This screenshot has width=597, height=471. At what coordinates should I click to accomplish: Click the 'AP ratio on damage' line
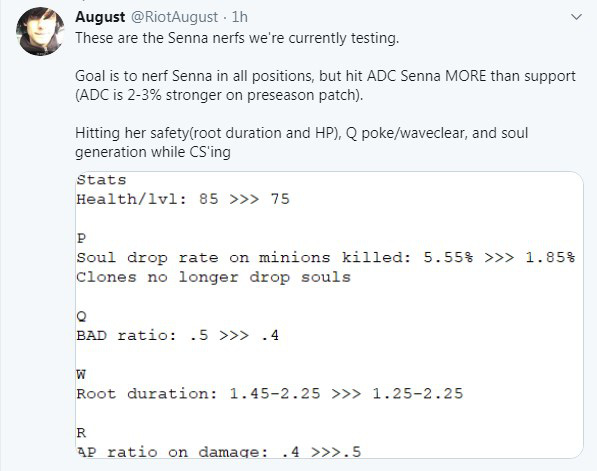pos(219,452)
